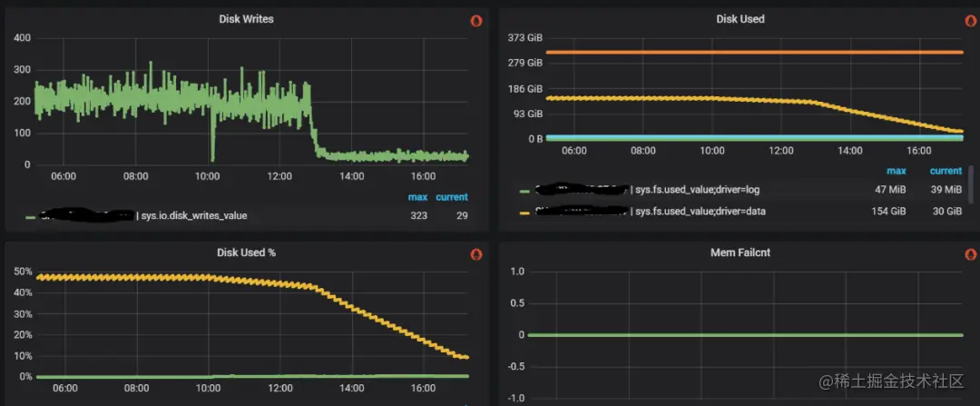Open the Disk Writes panel title menu
The width and height of the screenshot is (980, 406).
point(246,19)
